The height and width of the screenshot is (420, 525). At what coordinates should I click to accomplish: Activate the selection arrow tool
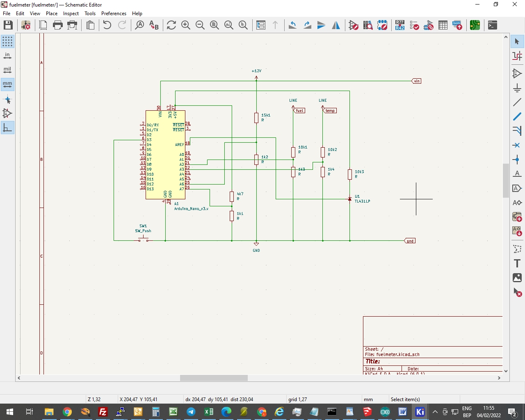click(x=517, y=41)
